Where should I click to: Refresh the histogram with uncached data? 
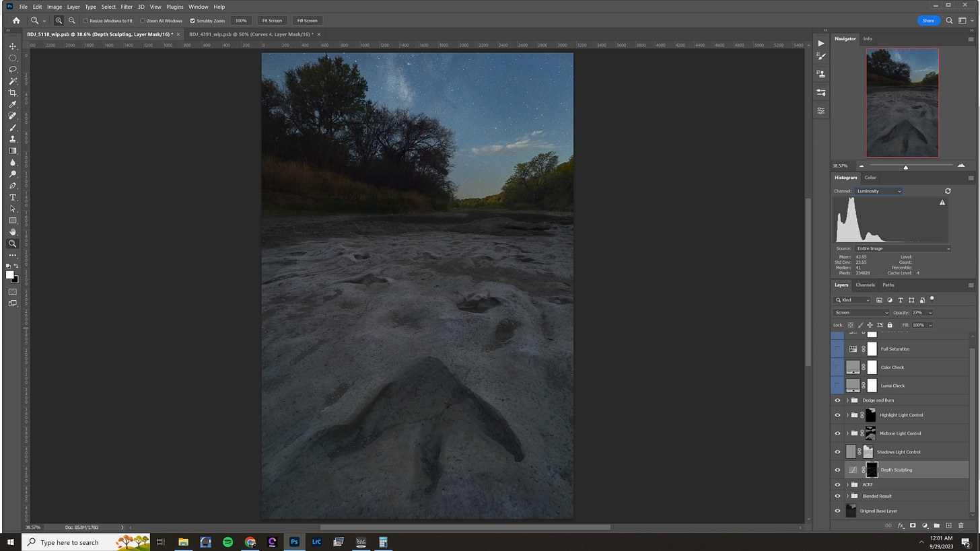[948, 191]
